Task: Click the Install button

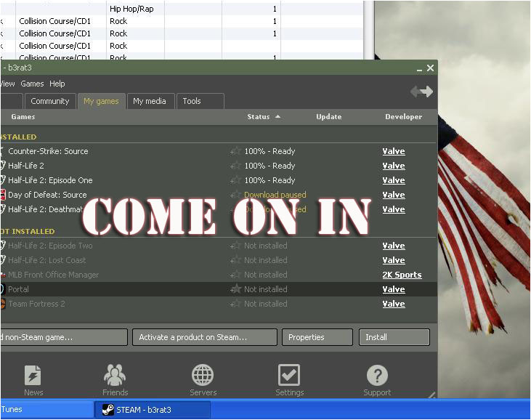Action: click(394, 337)
